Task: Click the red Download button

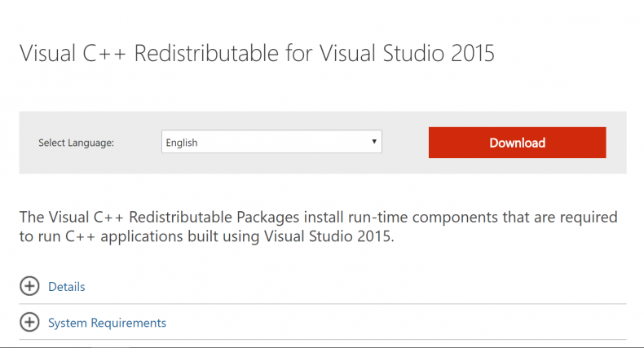Action: 517,143
